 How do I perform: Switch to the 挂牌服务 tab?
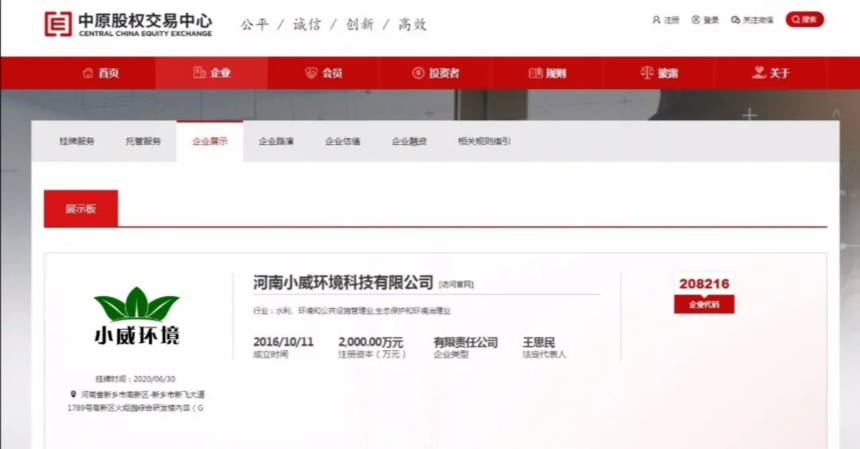coord(77,141)
